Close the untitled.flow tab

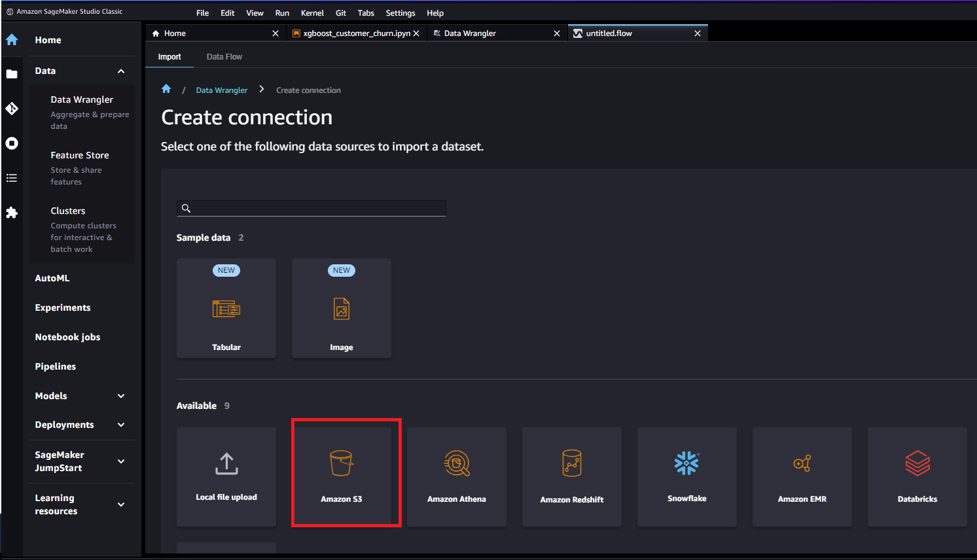(x=698, y=33)
